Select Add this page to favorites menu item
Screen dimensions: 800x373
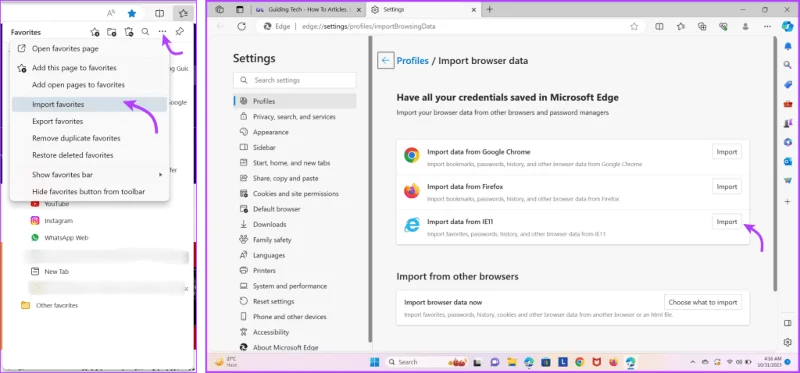[x=90, y=68]
